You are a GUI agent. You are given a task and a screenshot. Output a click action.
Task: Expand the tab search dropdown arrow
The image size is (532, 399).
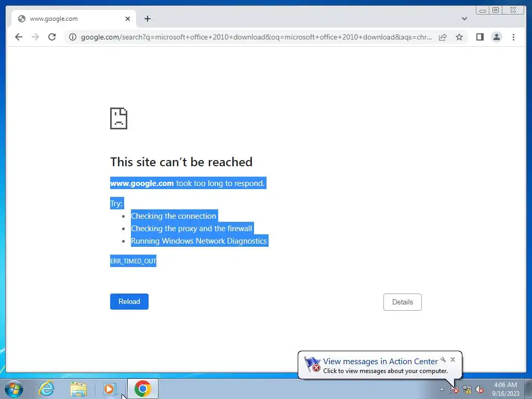coord(464,19)
